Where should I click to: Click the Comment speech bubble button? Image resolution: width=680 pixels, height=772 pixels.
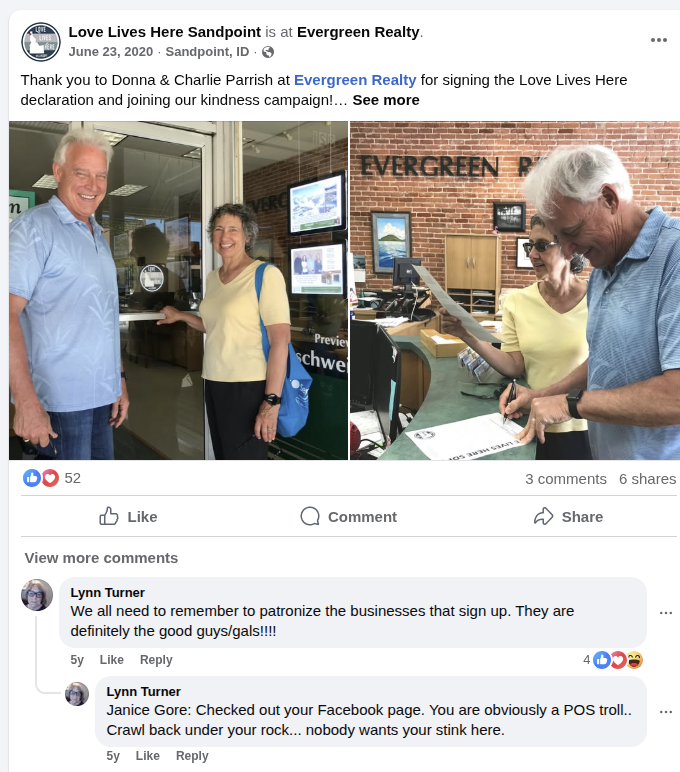[349, 516]
